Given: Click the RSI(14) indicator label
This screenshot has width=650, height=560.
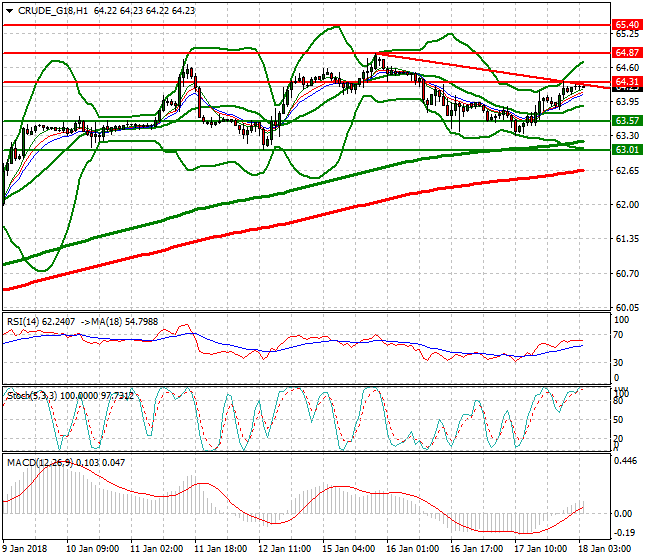Looking at the screenshot, I should tap(26, 322).
